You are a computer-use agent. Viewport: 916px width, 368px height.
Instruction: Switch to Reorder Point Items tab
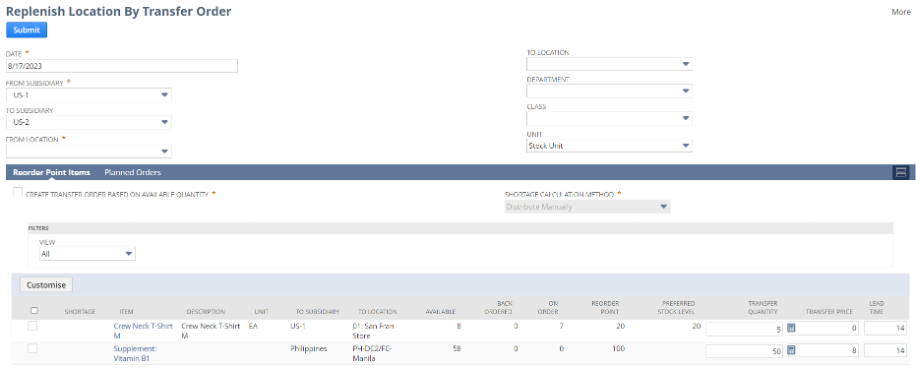pos(51,172)
